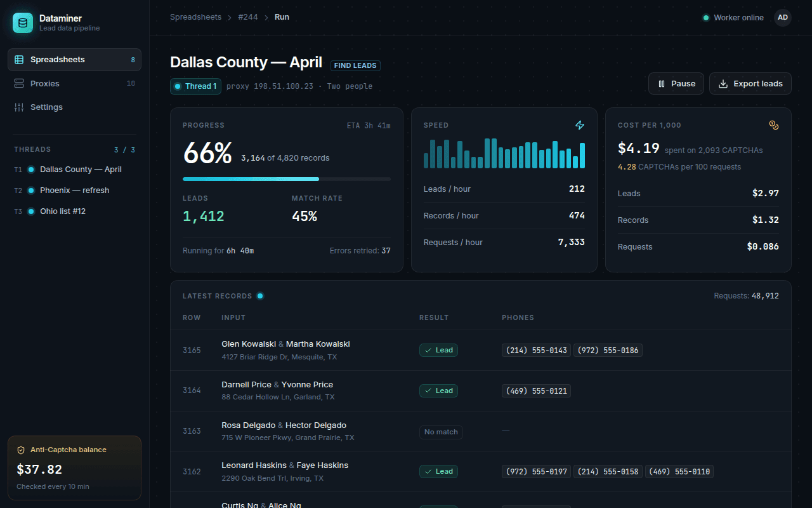Click the Lead badge for Darnell Price
This screenshot has width=812, height=508.
tap(438, 391)
